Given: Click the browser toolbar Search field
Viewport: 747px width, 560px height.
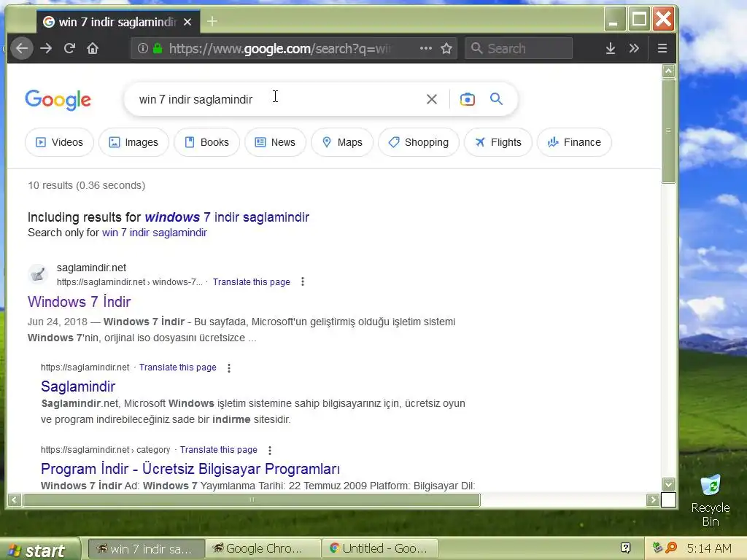Looking at the screenshot, I should coord(519,48).
